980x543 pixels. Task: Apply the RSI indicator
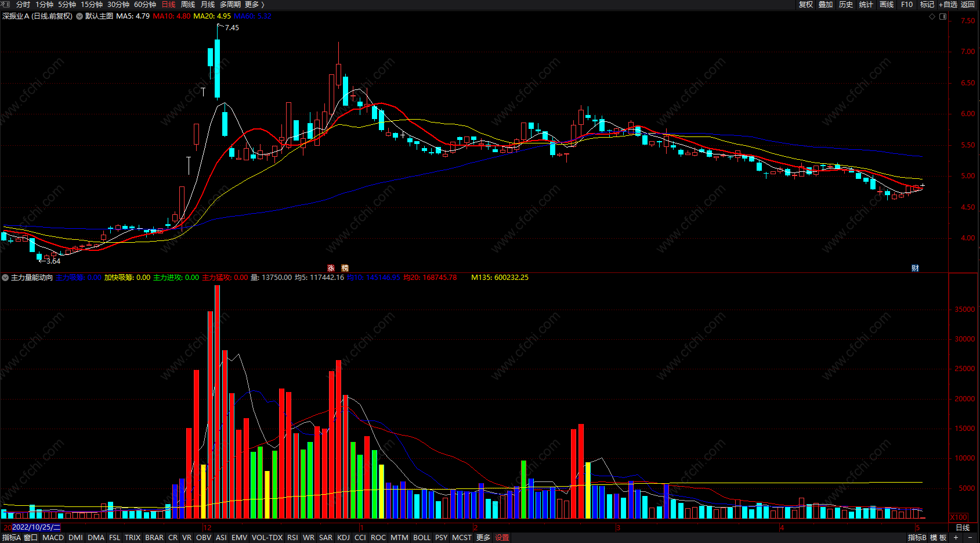pos(292,538)
